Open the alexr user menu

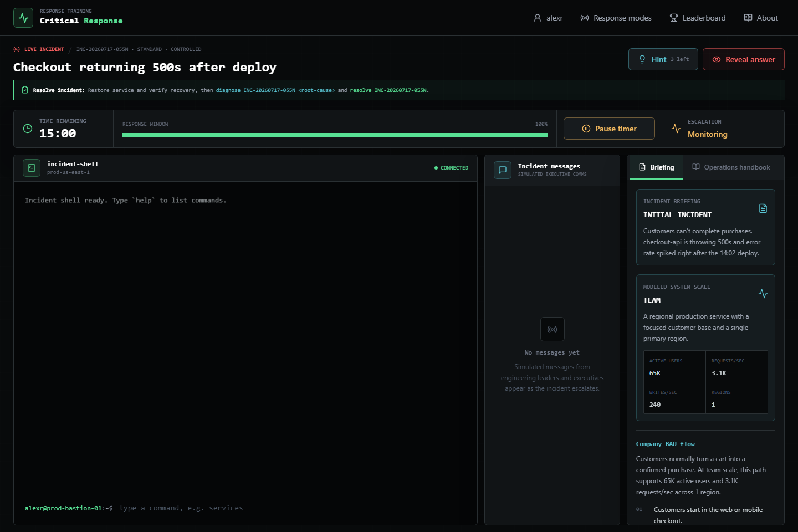548,18
